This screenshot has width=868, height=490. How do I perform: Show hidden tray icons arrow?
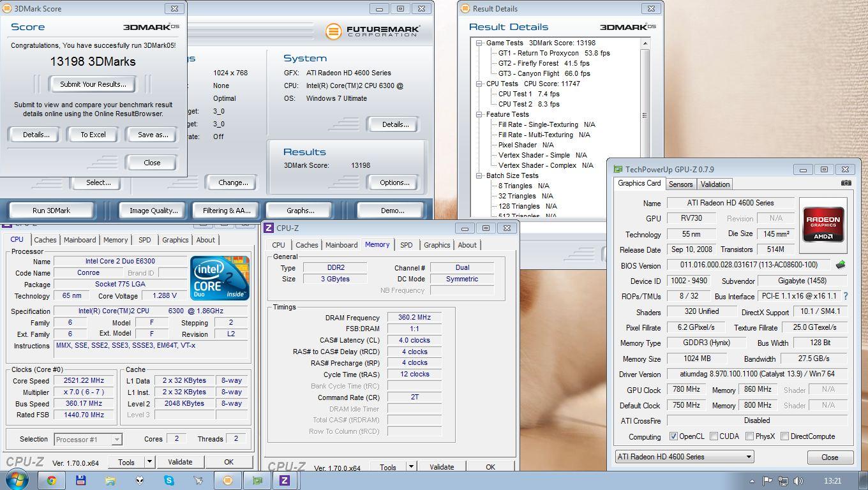coord(752,481)
